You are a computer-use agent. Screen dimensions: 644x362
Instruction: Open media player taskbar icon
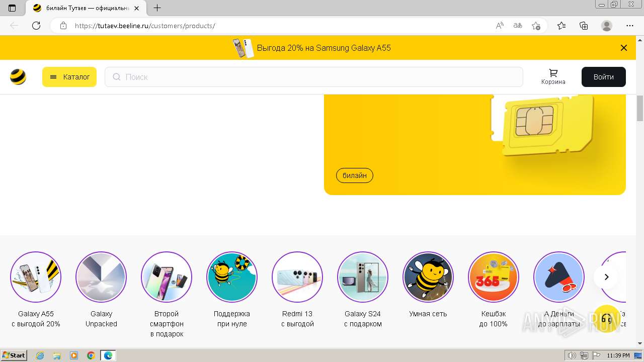tap(74, 355)
